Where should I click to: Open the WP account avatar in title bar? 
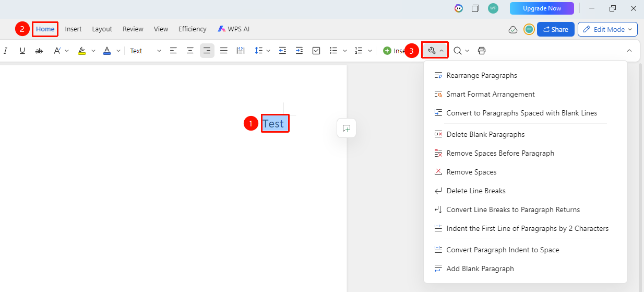point(493,8)
